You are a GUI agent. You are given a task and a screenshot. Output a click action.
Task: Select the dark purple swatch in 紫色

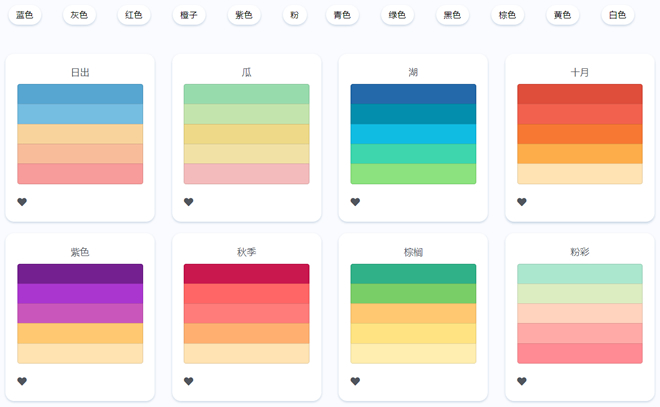(80, 273)
